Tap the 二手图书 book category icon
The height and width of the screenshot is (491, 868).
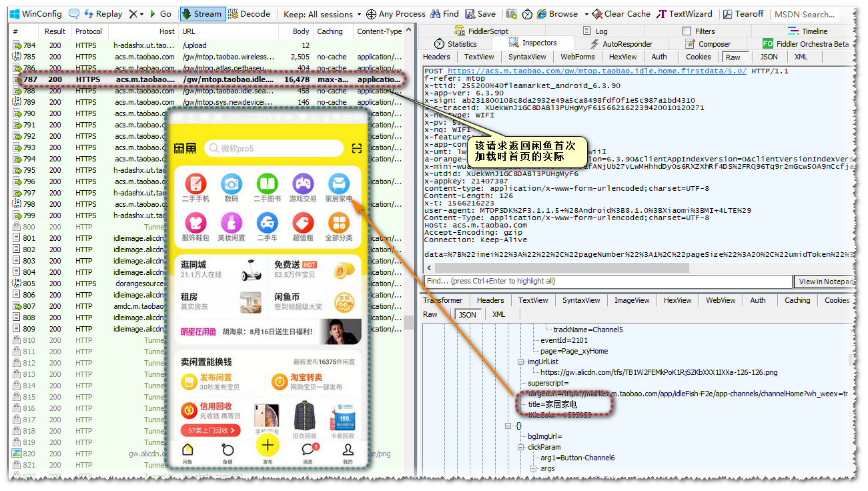coord(268,183)
